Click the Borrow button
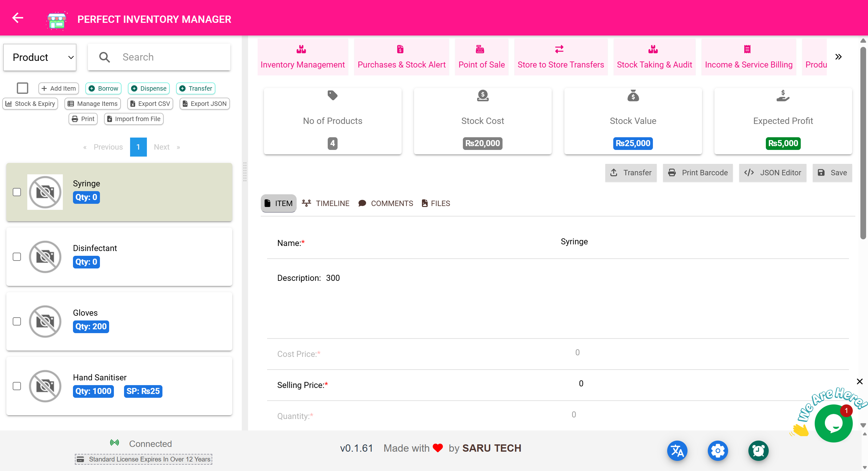Screen dimensions: 868x471 pyautogui.click(x=103, y=88)
